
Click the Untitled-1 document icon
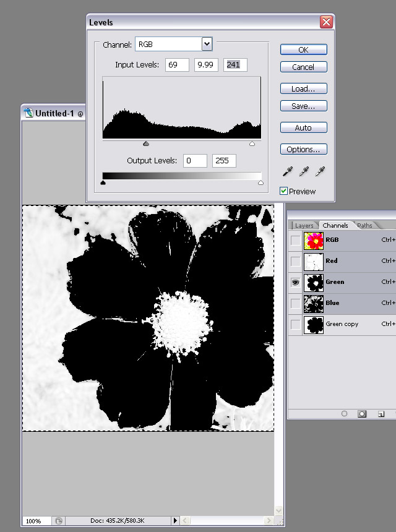[28, 113]
